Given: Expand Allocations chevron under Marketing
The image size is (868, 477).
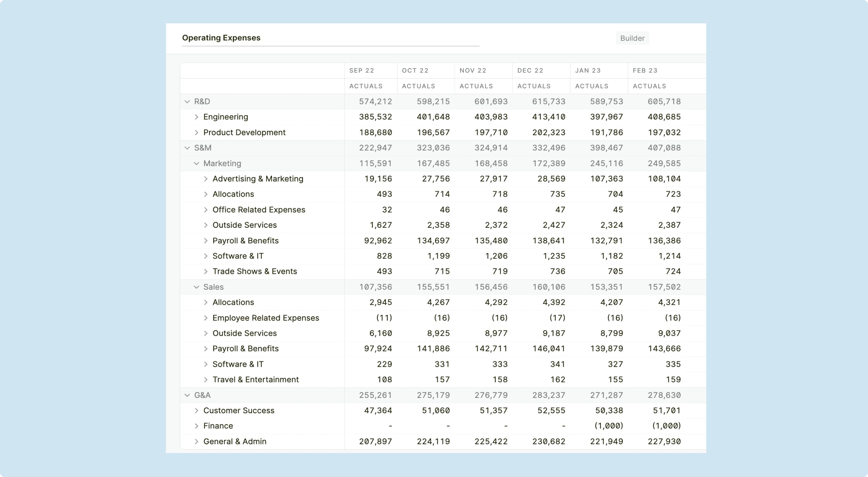Looking at the screenshot, I should [205, 194].
